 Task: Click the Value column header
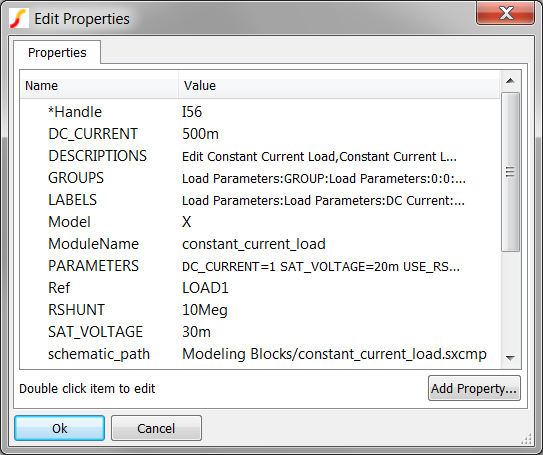click(339, 86)
